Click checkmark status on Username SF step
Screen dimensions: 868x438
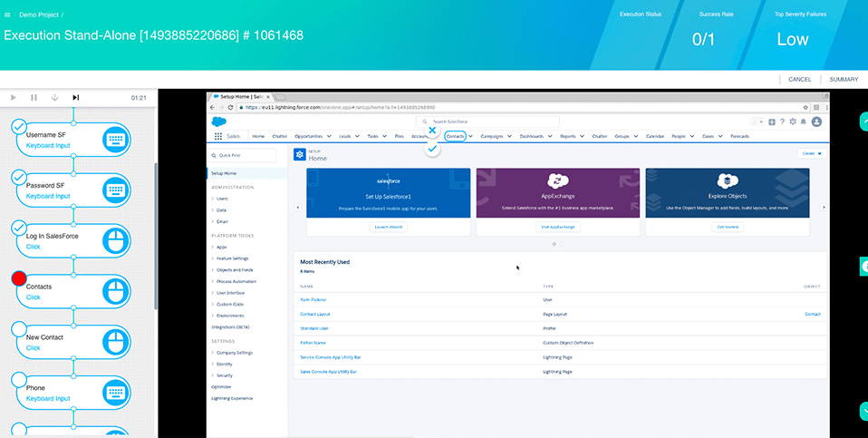point(19,126)
